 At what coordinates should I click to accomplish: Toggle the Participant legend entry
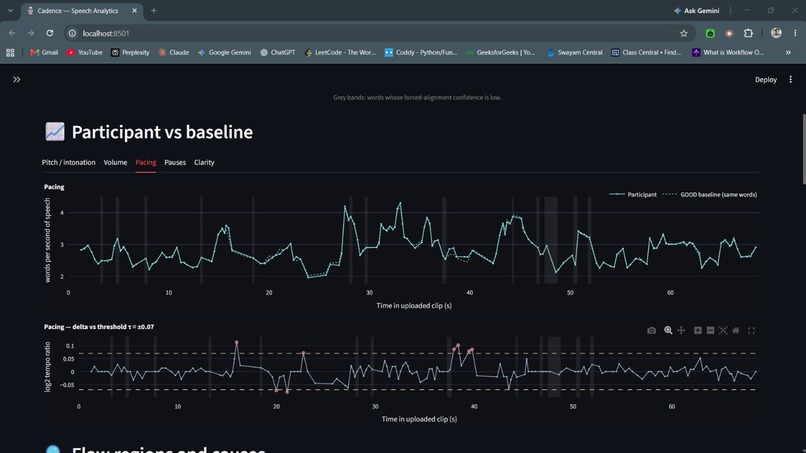pos(633,194)
